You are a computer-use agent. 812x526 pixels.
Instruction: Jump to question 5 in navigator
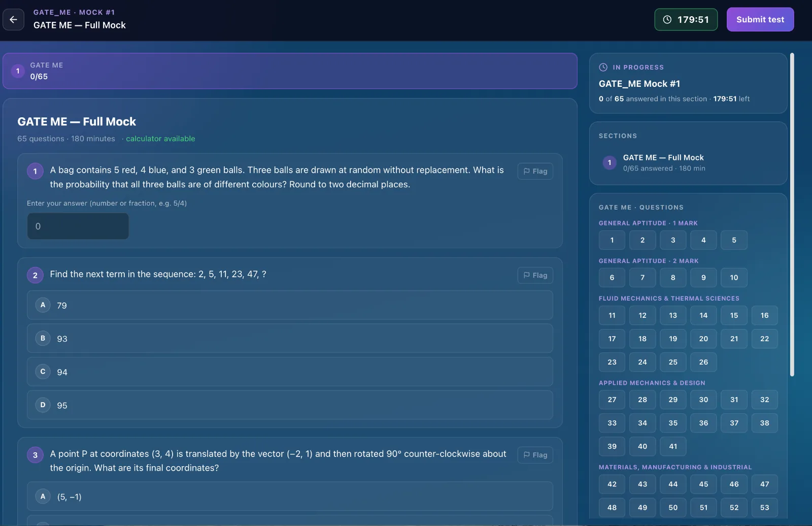(x=734, y=240)
